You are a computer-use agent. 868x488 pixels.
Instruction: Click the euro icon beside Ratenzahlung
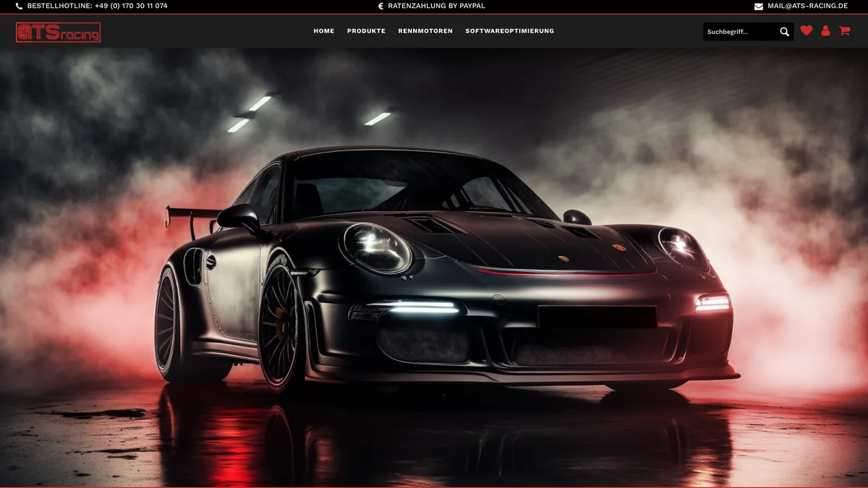point(381,6)
